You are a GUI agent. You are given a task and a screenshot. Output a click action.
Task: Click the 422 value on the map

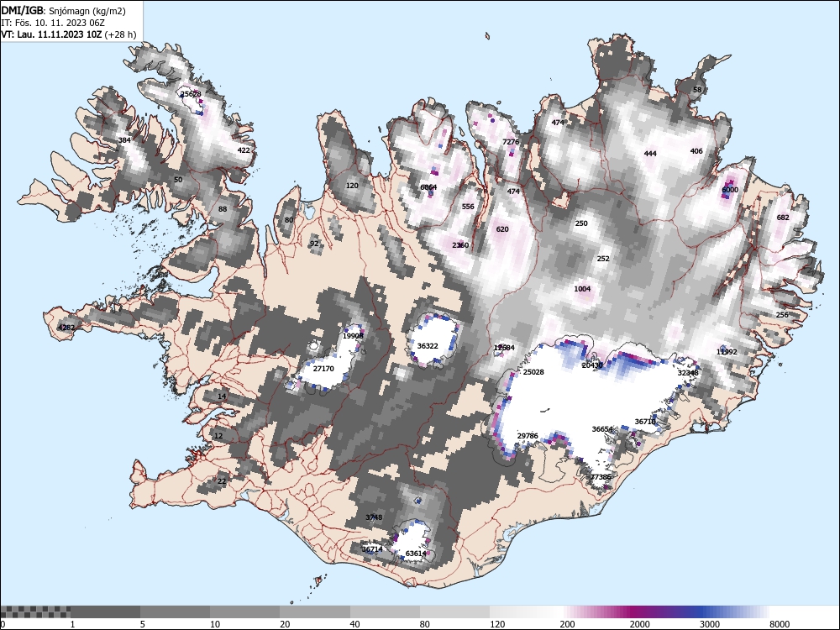pos(244,150)
